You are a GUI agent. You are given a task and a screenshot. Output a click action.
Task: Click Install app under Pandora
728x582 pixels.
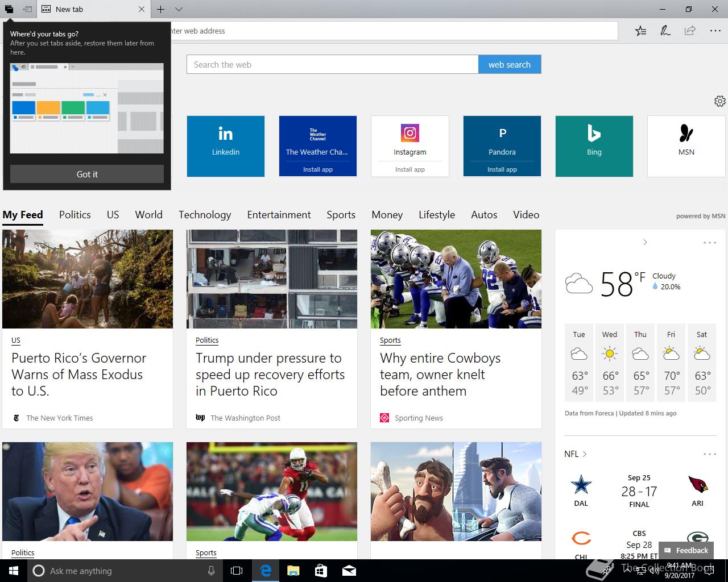click(502, 169)
